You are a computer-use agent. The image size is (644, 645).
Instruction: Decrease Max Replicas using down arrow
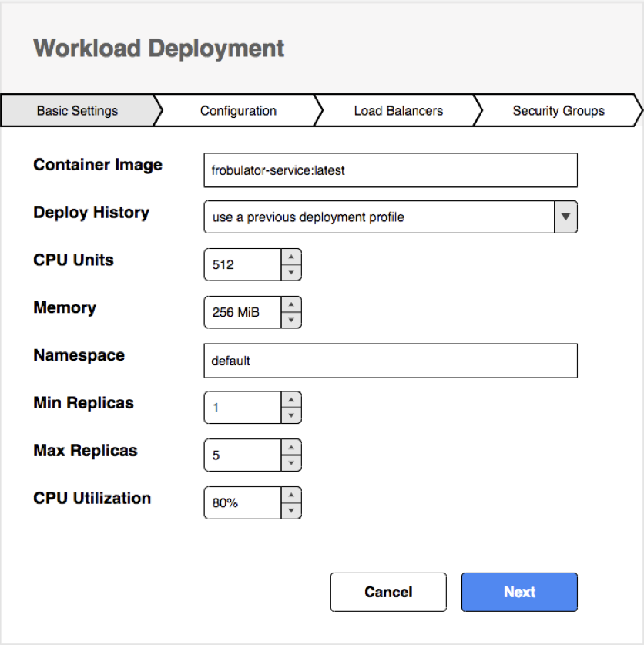click(x=291, y=463)
